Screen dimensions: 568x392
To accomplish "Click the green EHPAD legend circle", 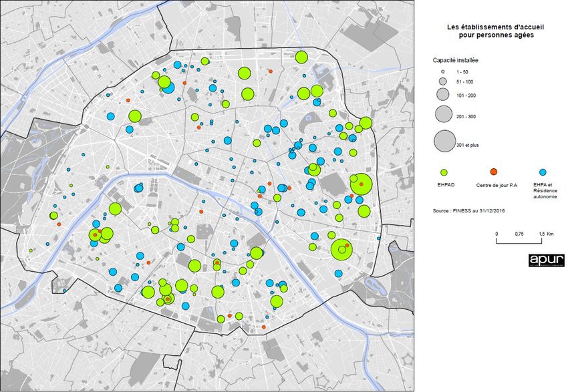I will click(442, 173).
